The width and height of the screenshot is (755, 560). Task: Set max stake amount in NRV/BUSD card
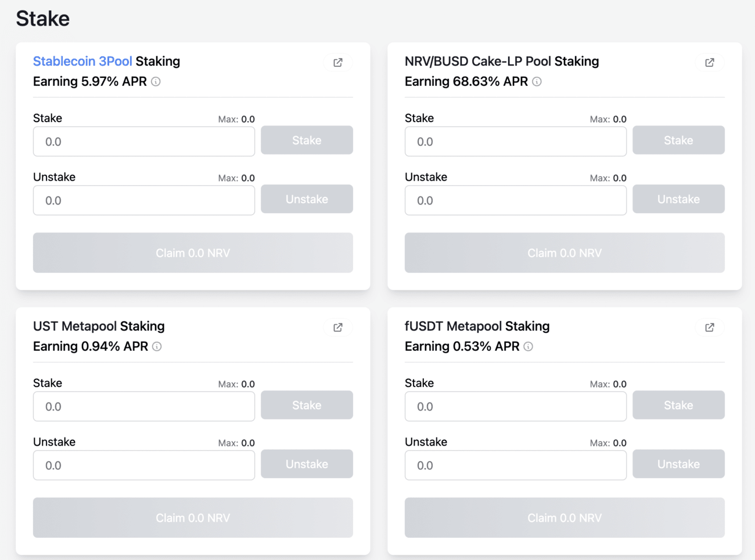point(608,119)
